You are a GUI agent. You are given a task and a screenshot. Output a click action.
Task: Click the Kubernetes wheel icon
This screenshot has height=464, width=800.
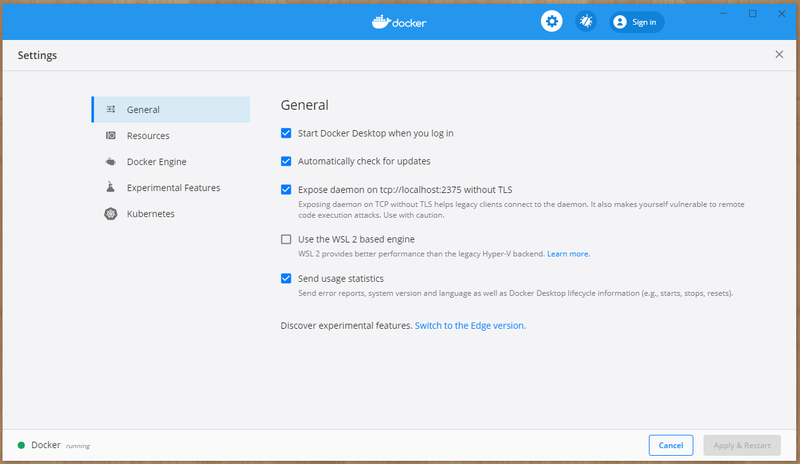111,213
